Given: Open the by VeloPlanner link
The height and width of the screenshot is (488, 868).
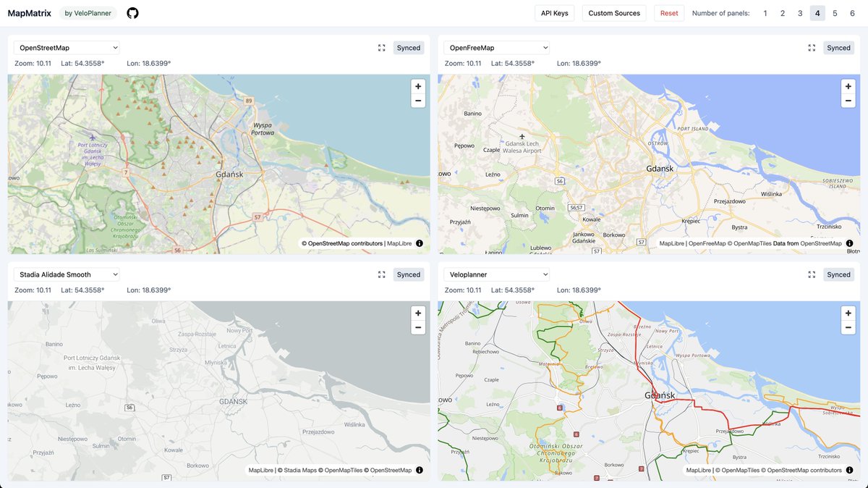Looking at the screenshot, I should point(88,13).
